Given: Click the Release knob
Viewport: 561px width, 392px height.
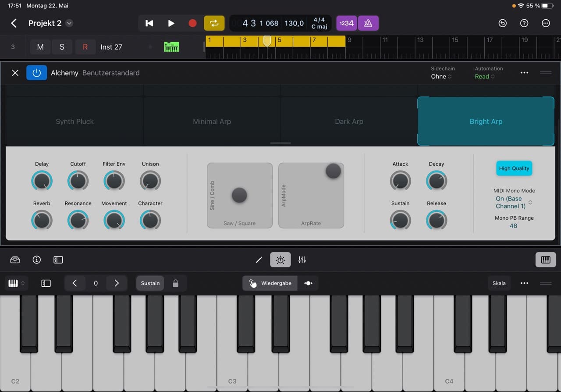Looking at the screenshot, I should click(437, 220).
